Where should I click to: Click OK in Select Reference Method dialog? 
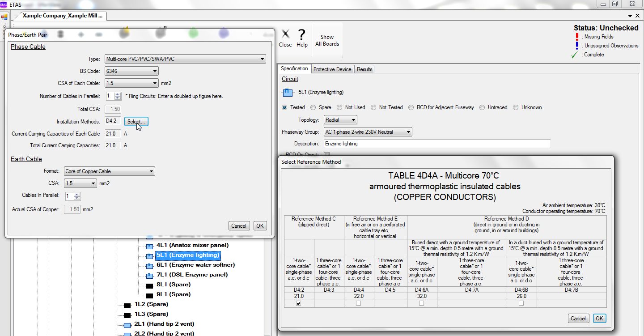599,319
